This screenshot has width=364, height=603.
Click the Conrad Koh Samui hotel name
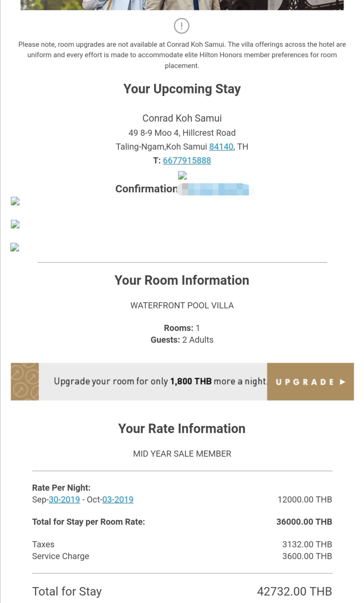(x=182, y=118)
